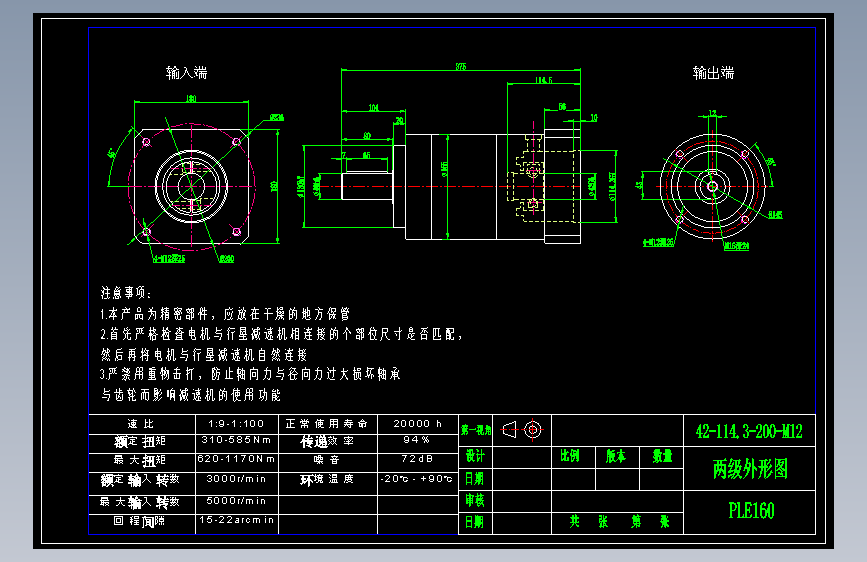This screenshot has width=867, height=562.
Task: Click the 比例 title block label
Action: pyautogui.click(x=570, y=456)
